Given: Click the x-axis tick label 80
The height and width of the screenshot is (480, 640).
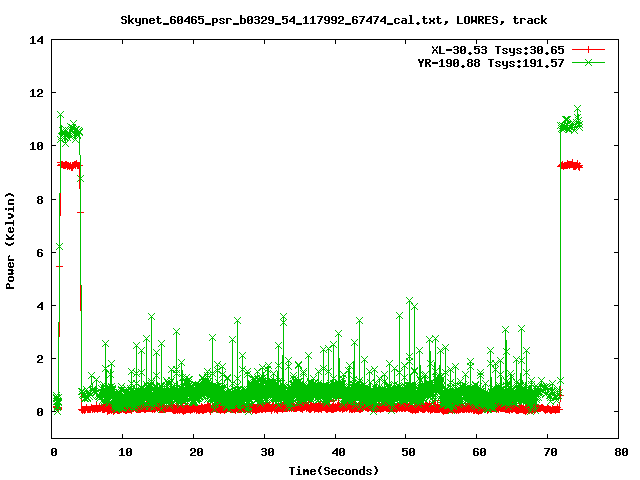Looking at the screenshot, I should tap(621, 452).
